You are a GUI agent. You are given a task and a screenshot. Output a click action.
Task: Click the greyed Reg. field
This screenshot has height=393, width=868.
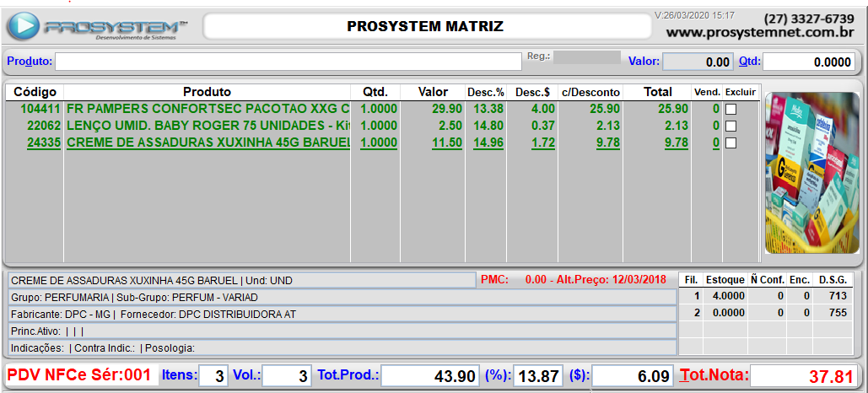pos(587,57)
